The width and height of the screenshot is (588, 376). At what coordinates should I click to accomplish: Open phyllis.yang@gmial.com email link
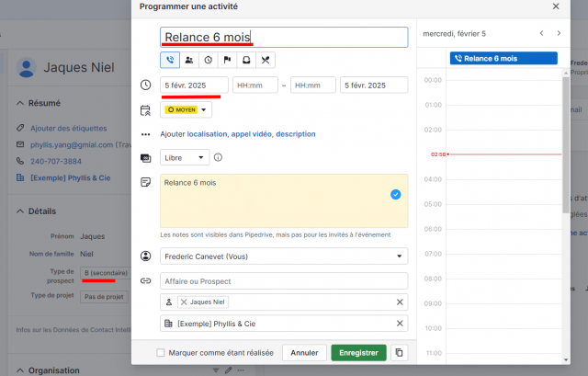coord(72,145)
